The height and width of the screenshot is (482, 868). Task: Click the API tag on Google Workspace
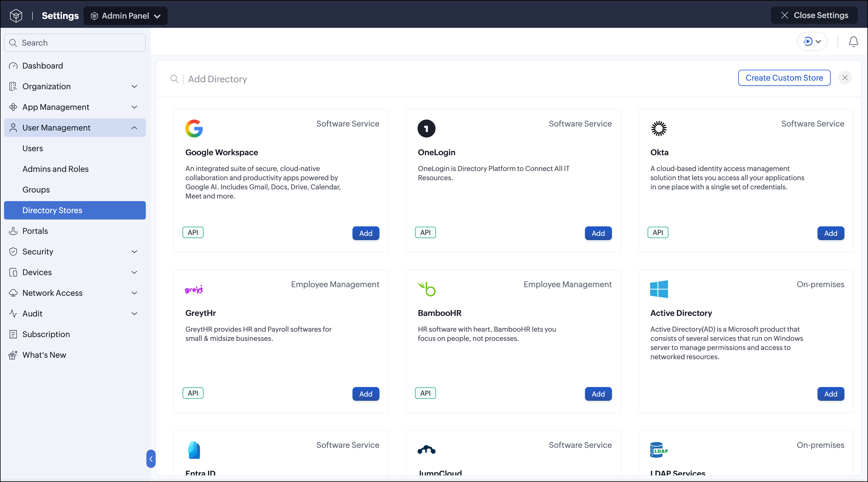point(193,233)
